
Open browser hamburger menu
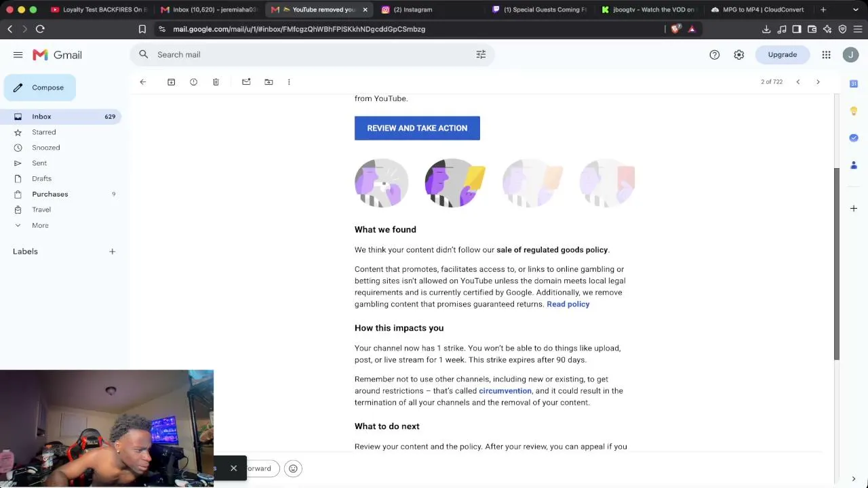click(858, 29)
